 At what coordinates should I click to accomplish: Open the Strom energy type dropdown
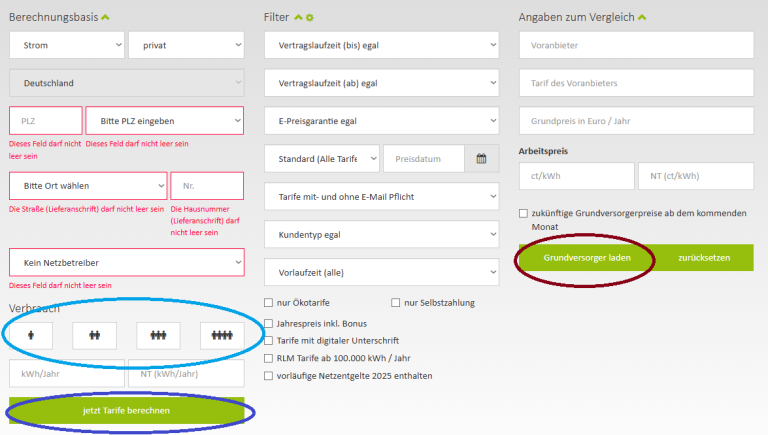(66, 45)
